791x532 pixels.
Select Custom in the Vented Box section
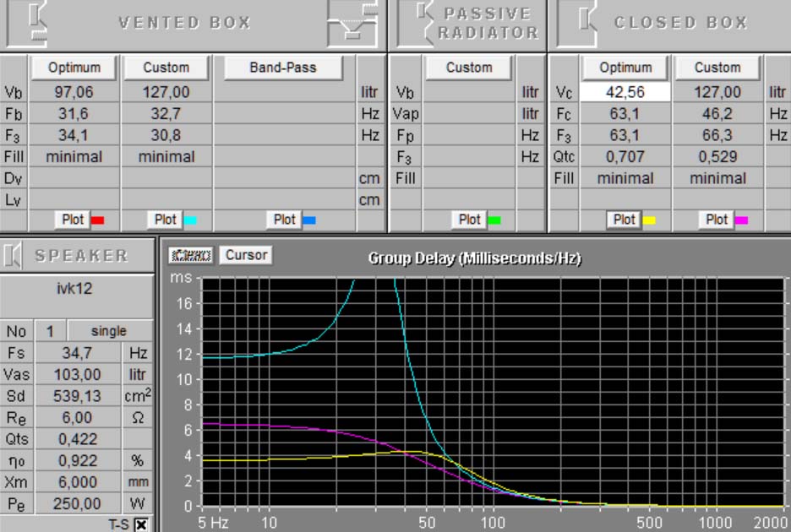166,68
